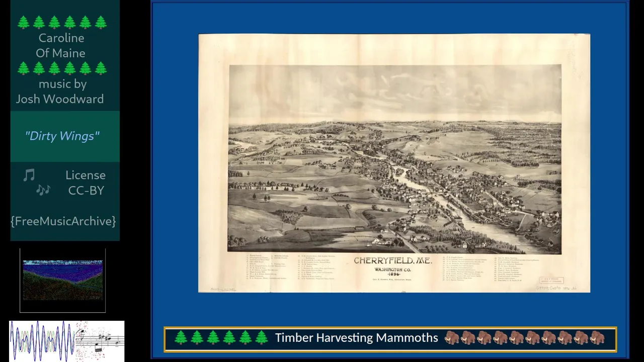Viewport: 644px width, 362px height.
Task: Click the song title "Dirty Wings"
Action: point(62,136)
